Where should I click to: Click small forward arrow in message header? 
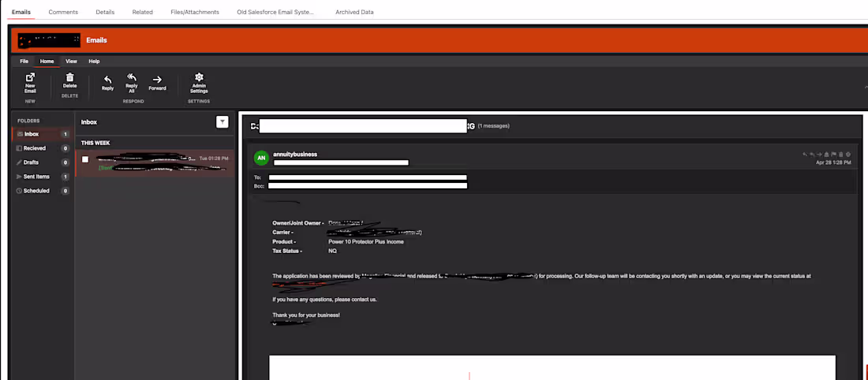click(x=819, y=155)
